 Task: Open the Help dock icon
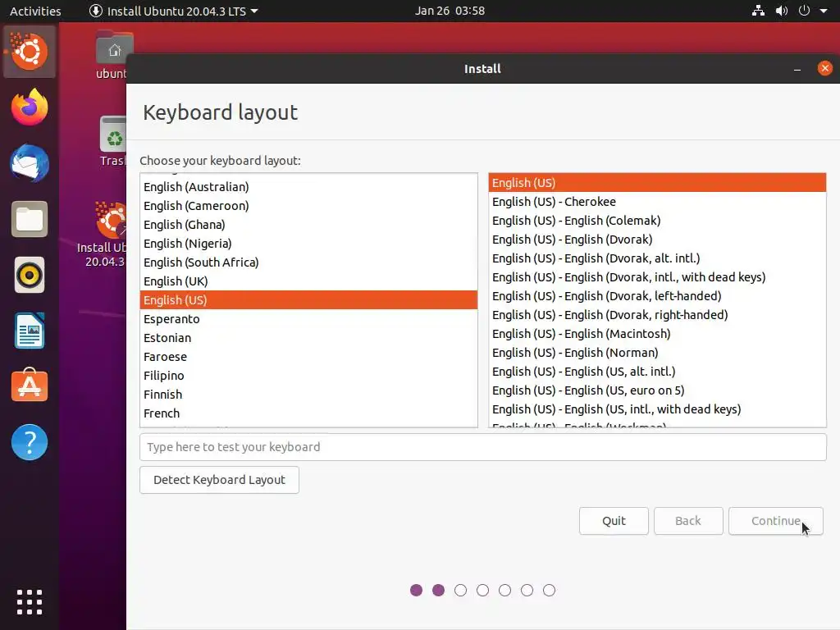tap(30, 442)
